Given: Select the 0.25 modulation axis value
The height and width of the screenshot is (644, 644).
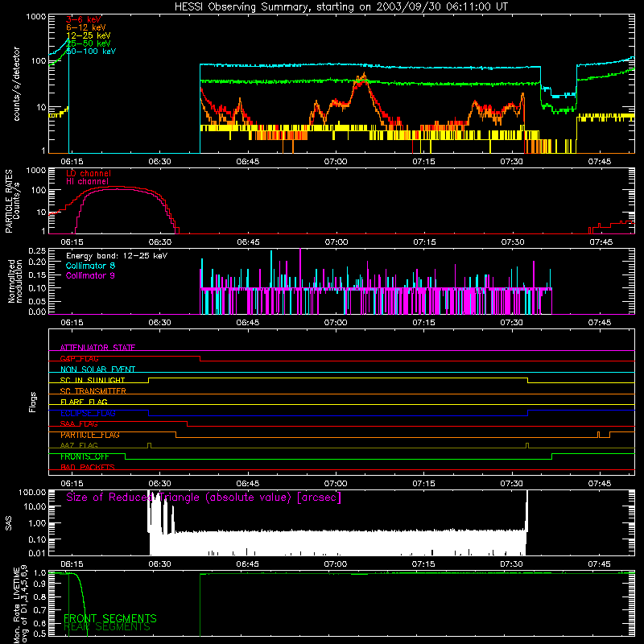Looking at the screenshot, I should 37,250.
